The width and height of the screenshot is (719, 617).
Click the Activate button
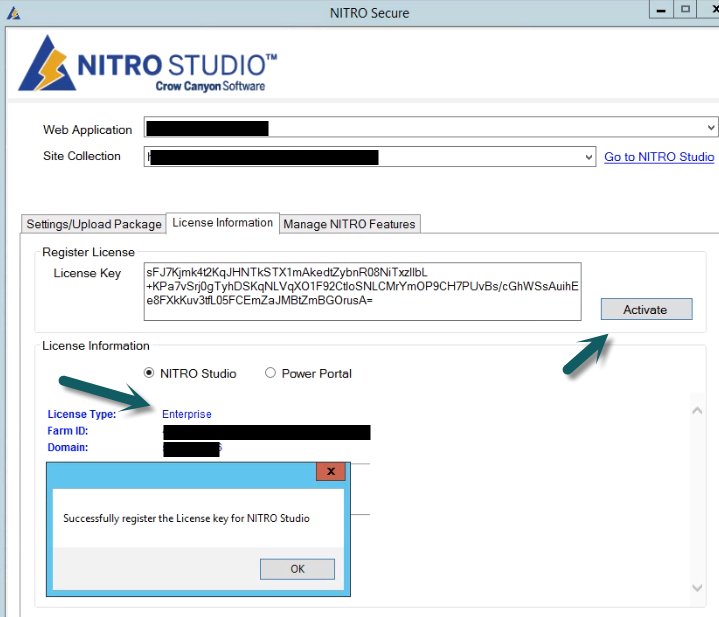point(647,309)
